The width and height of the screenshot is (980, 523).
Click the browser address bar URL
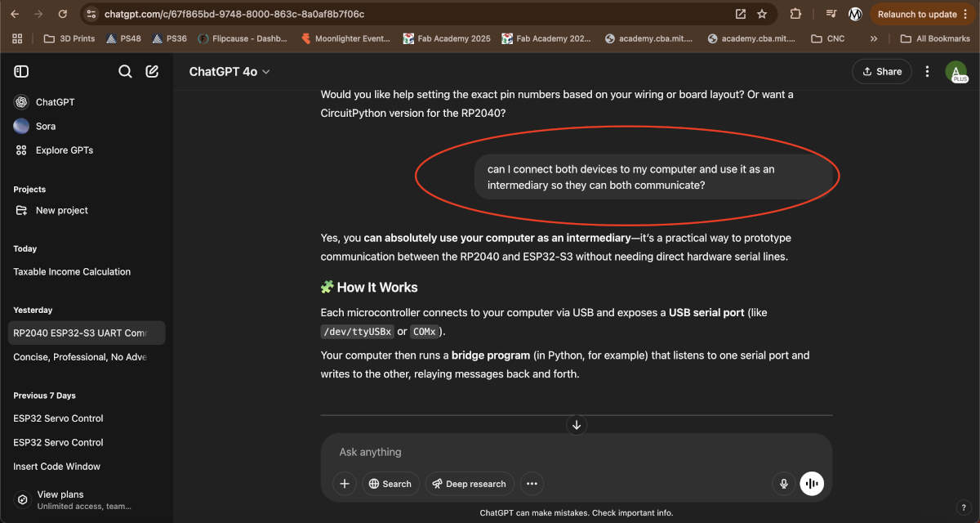click(x=235, y=14)
